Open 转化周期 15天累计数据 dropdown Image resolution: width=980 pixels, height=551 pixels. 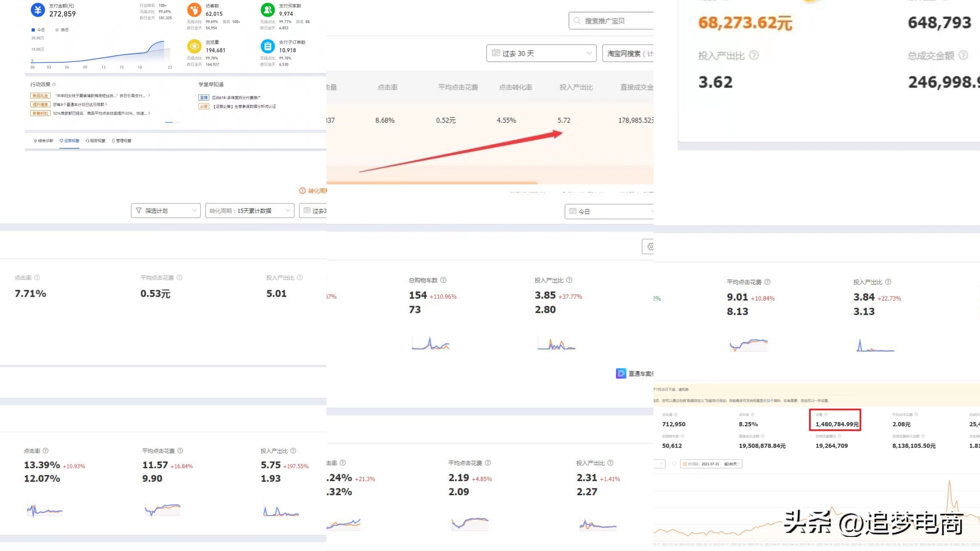pyautogui.click(x=249, y=211)
